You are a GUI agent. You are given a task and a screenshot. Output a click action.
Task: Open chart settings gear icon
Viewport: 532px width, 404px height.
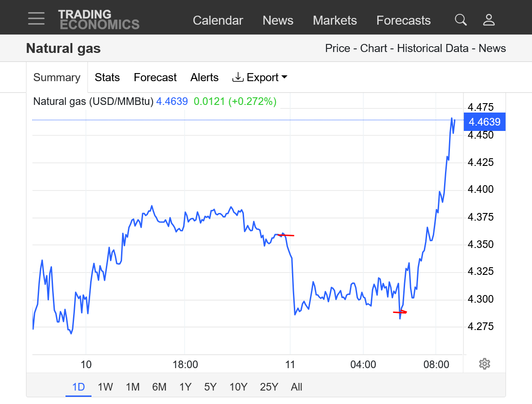pyautogui.click(x=484, y=364)
